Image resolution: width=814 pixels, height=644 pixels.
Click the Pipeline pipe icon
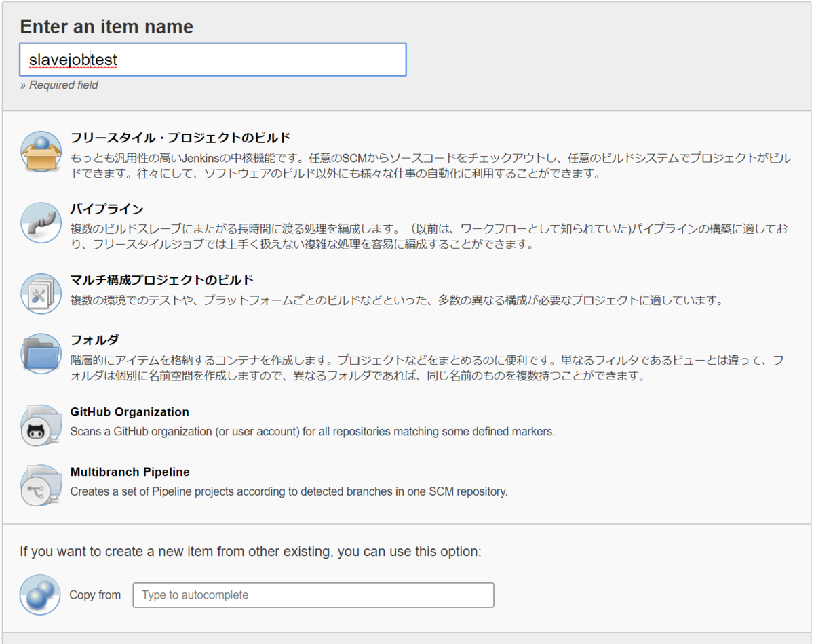[x=41, y=222]
